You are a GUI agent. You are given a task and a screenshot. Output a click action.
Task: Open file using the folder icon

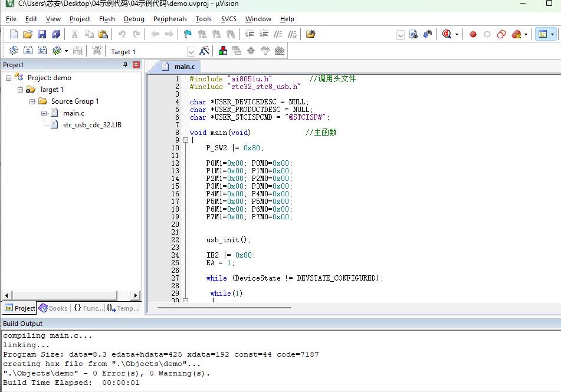(28, 34)
